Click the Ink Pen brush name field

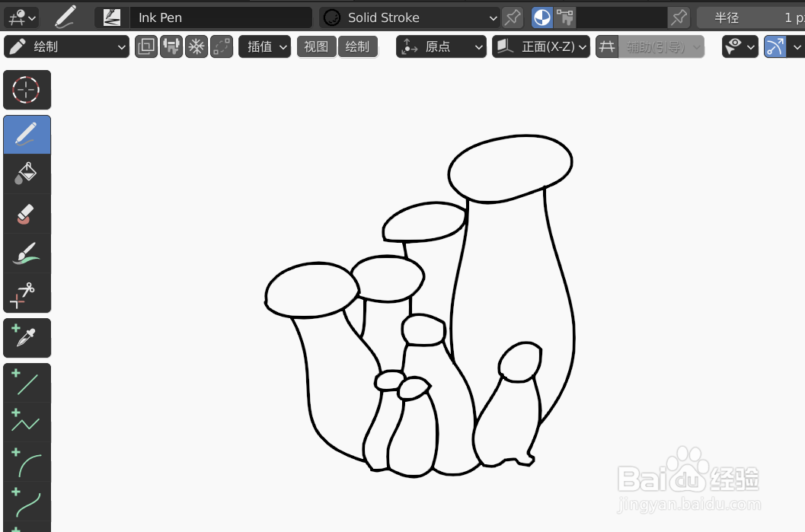(x=221, y=18)
